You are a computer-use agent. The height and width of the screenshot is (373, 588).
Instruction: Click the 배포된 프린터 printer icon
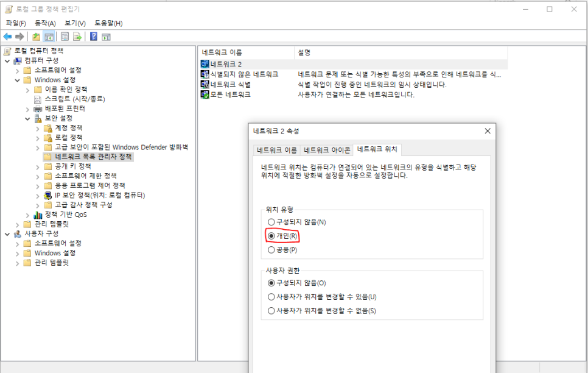click(38, 109)
